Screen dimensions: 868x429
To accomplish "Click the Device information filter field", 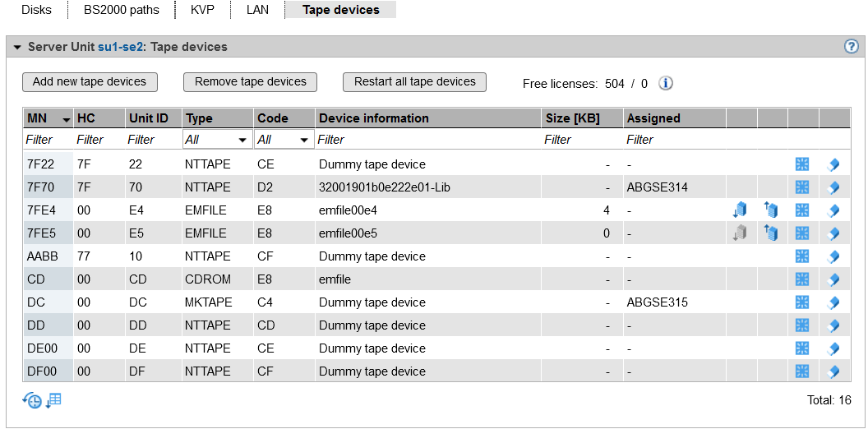I will coord(427,140).
